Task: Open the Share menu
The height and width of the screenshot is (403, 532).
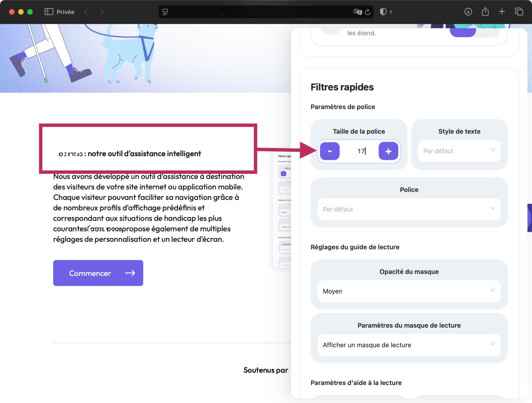Action: click(x=485, y=12)
